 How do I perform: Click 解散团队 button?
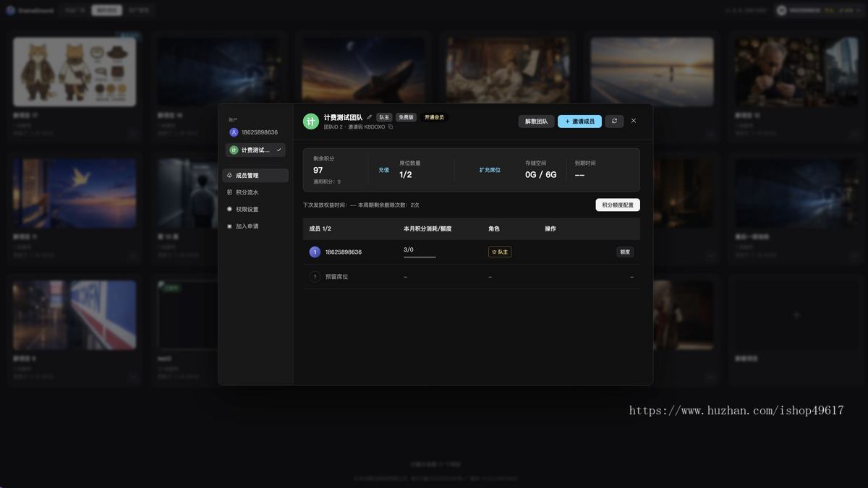536,121
